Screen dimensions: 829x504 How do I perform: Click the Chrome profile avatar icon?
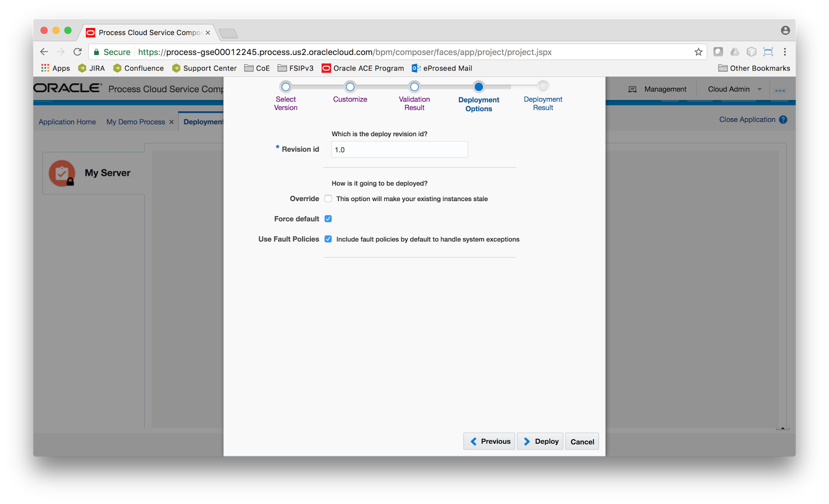[x=785, y=31]
